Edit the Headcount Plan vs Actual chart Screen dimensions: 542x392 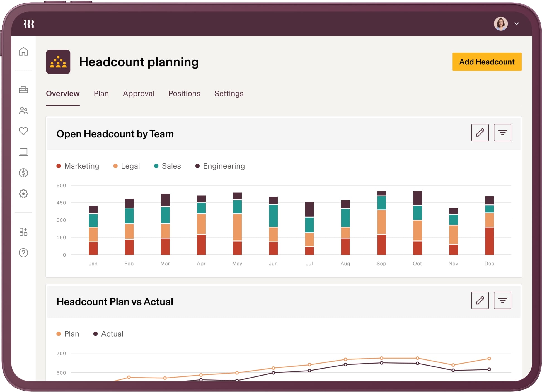[480, 300]
